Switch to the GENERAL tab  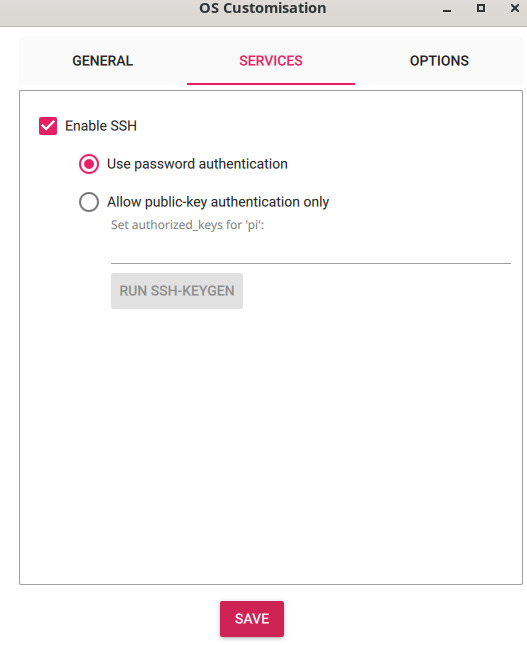[x=103, y=61]
